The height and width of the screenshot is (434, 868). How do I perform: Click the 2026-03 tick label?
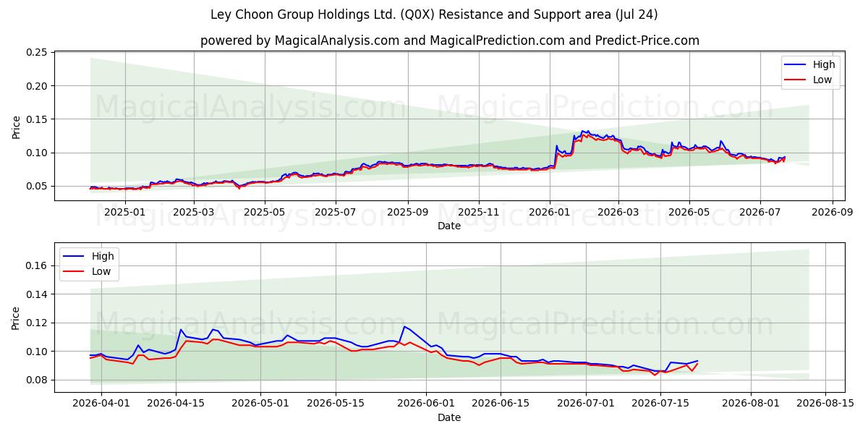tap(618, 212)
